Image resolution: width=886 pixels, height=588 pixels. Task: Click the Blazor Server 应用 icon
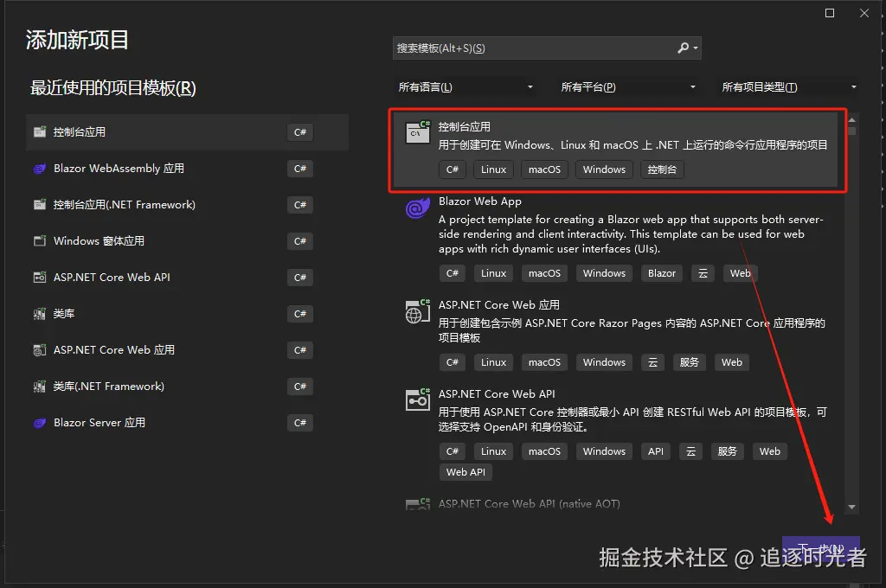(40, 423)
